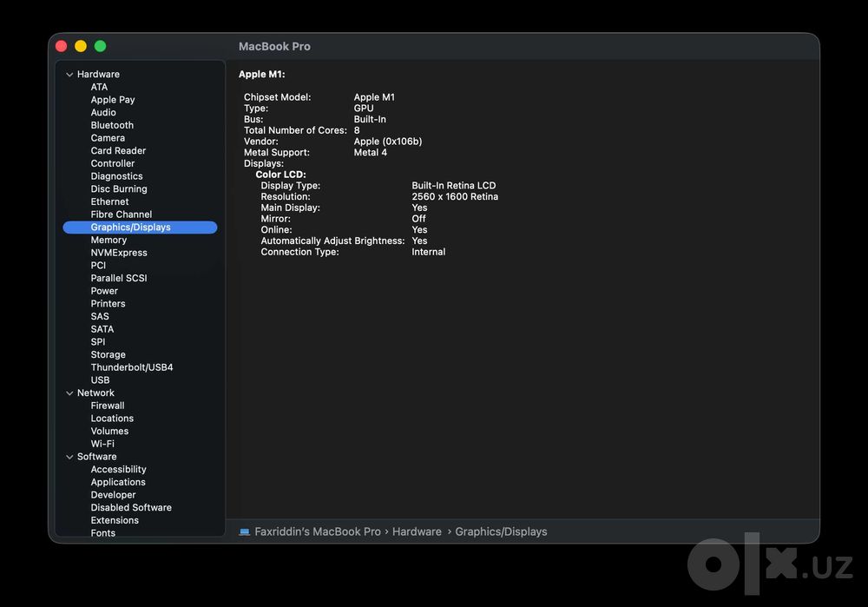
Task: Open Applications software list
Action: pyautogui.click(x=118, y=482)
